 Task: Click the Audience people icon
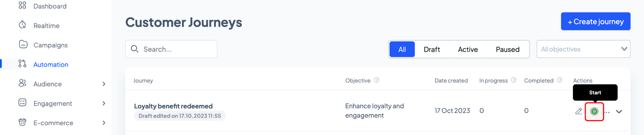point(22,83)
